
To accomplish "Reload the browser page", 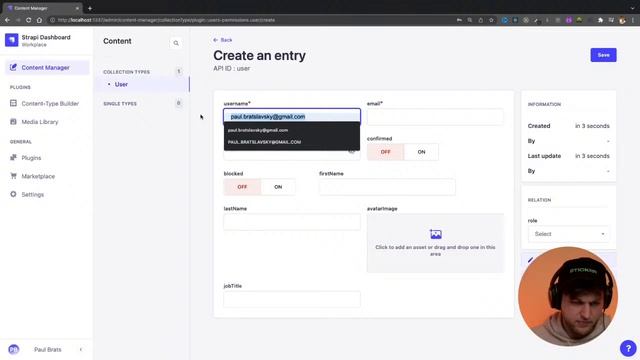I will pyautogui.click(x=28, y=20).
